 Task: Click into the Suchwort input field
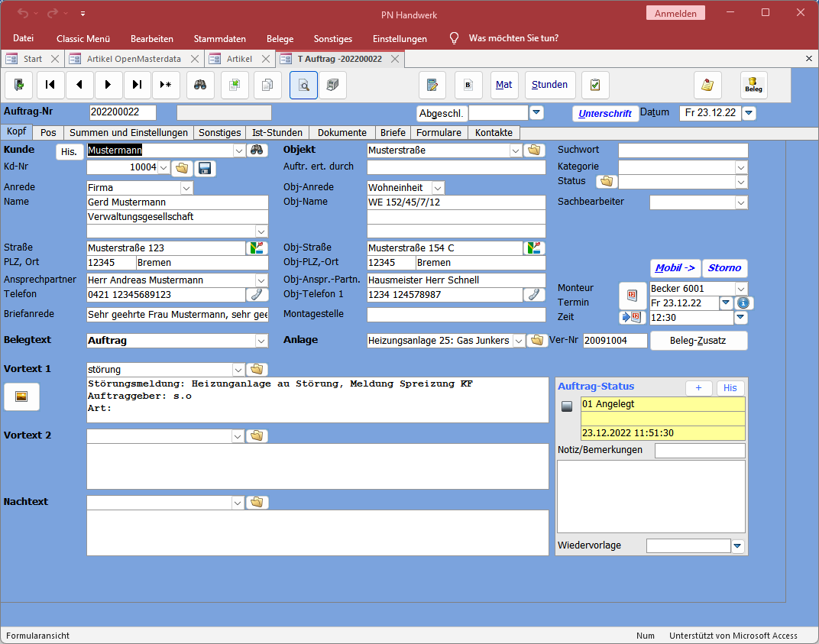point(682,150)
